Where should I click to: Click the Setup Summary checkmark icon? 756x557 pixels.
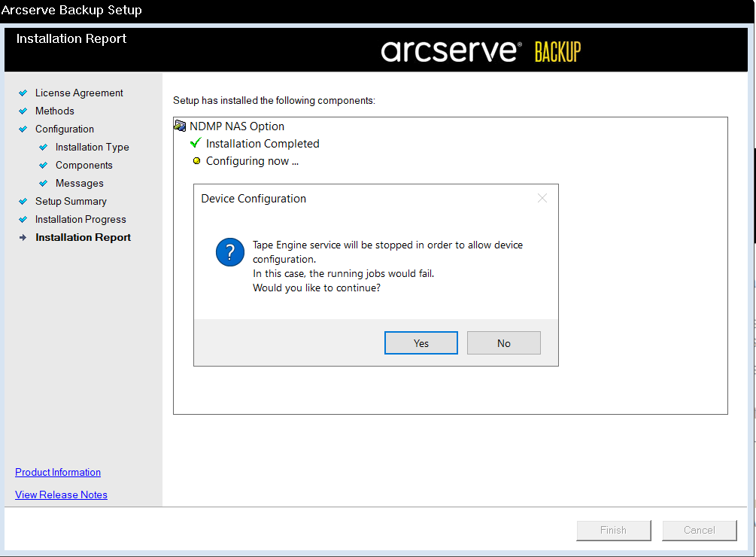(x=22, y=201)
